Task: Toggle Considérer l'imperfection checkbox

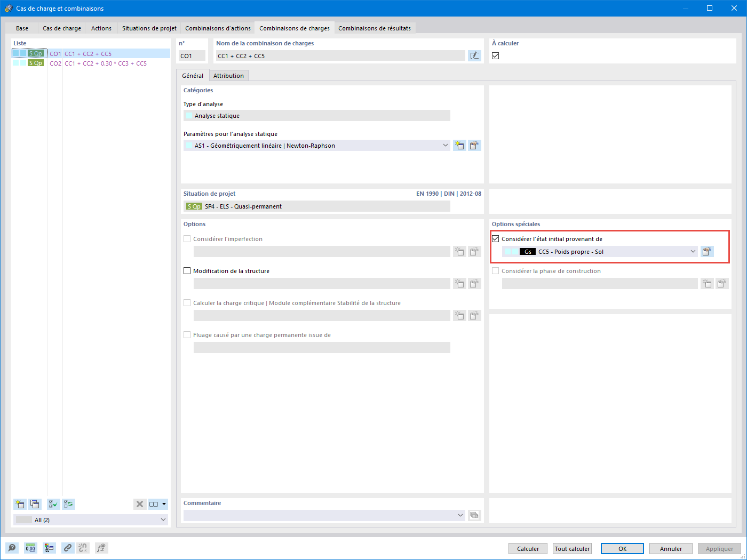Action: point(187,239)
